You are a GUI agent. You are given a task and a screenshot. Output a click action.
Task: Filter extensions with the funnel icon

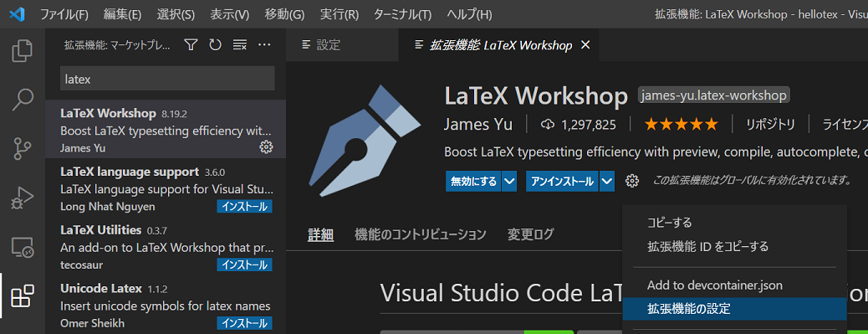(x=191, y=45)
